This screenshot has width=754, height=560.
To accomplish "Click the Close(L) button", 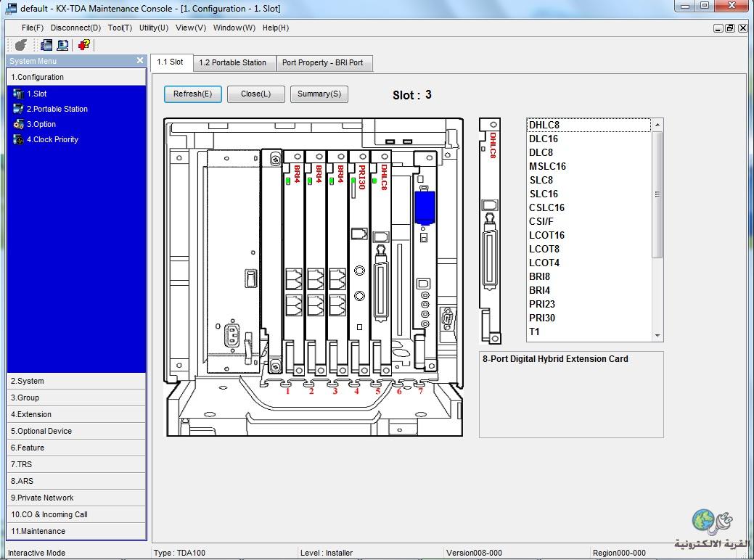I will [x=256, y=94].
